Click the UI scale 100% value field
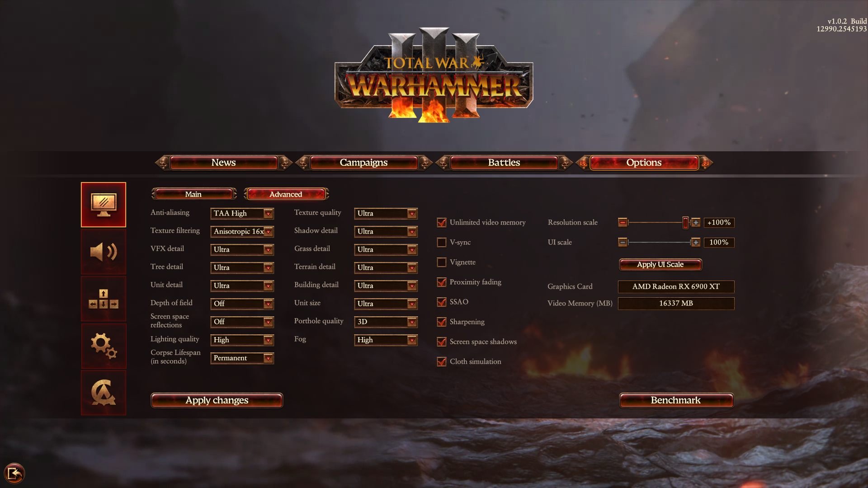The image size is (868, 488). (719, 243)
